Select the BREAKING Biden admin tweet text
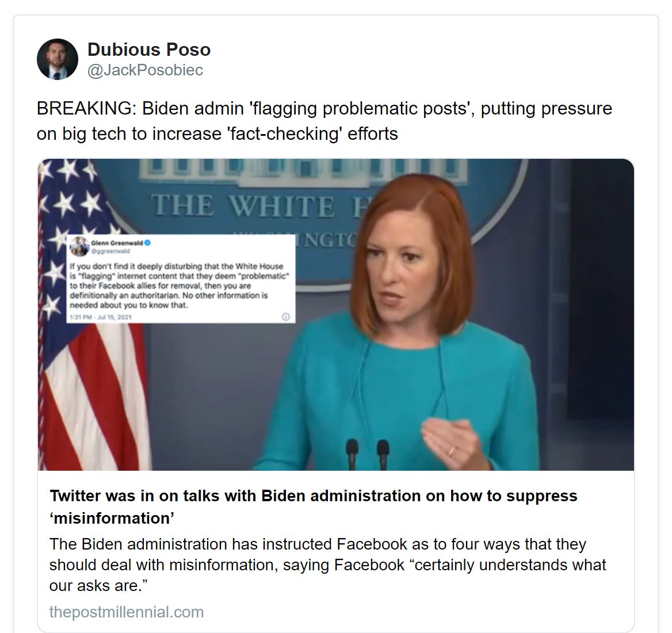Screen dimensions: 672x633 point(324,121)
